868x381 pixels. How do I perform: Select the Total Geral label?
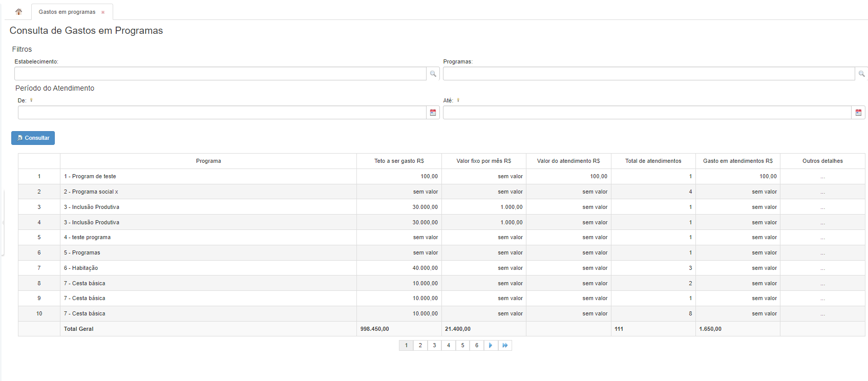click(79, 329)
